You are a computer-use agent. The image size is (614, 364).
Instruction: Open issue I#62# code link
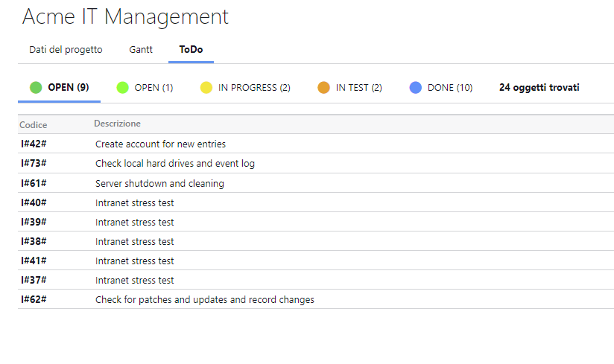pyautogui.click(x=34, y=299)
